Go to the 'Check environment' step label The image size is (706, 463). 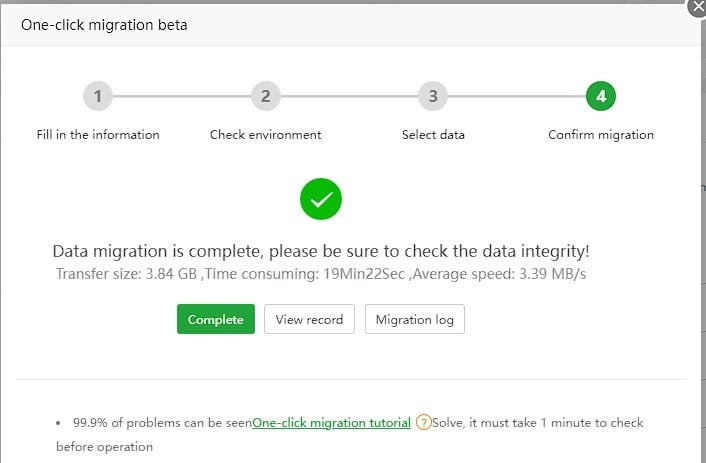[265, 135]
